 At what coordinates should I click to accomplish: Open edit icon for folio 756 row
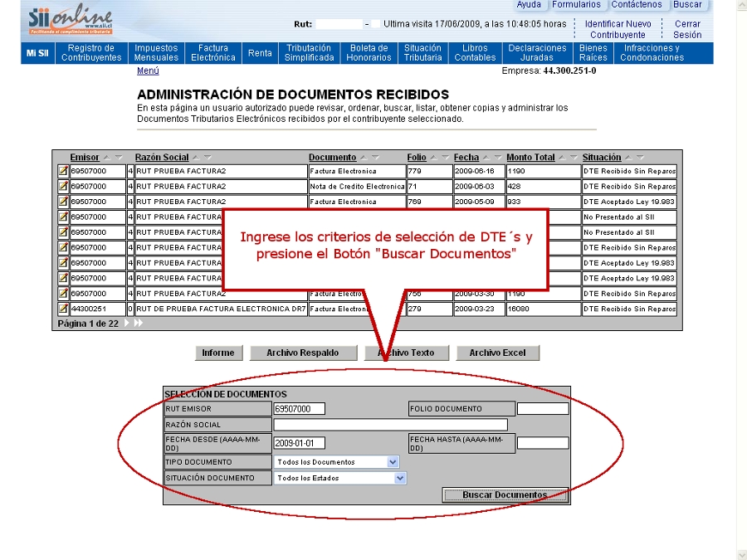(x=63, y=294)
